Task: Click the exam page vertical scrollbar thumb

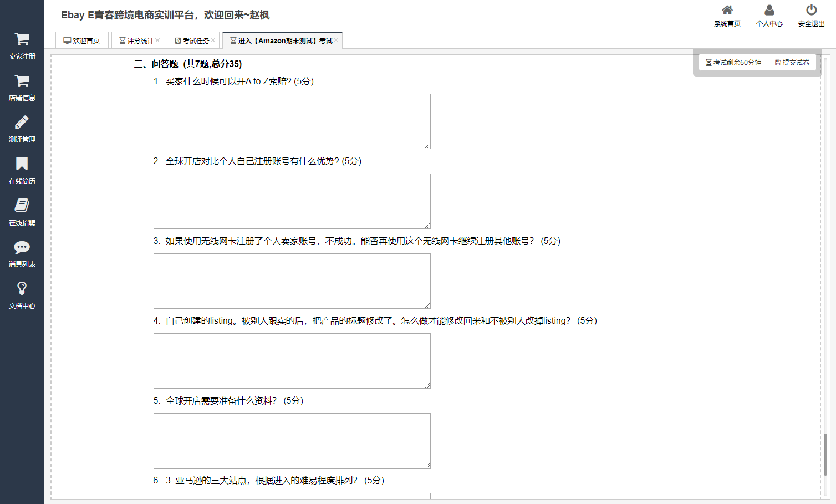Action: click(825, 455)
